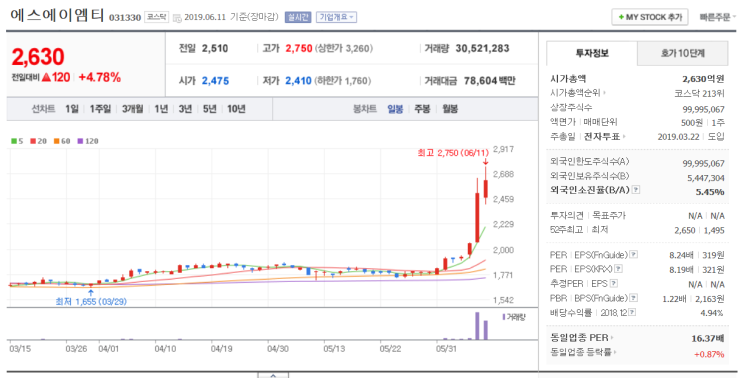
Task: Click the current price 2,630
Action: pos(38,57)
